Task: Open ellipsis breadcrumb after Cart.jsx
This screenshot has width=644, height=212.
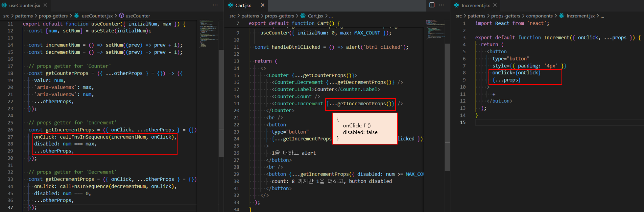Action: [x=331, y=16]
